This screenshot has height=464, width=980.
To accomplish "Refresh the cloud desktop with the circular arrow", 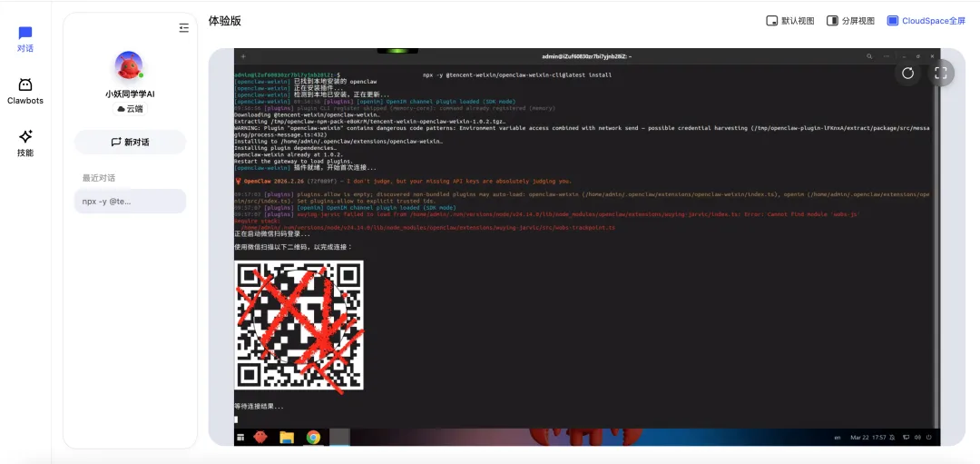I will [x=908, y=74].
